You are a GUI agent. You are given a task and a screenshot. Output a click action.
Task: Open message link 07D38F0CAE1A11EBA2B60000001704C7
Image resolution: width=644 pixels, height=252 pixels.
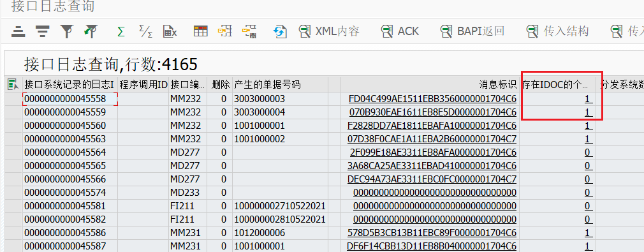point(432,139)
